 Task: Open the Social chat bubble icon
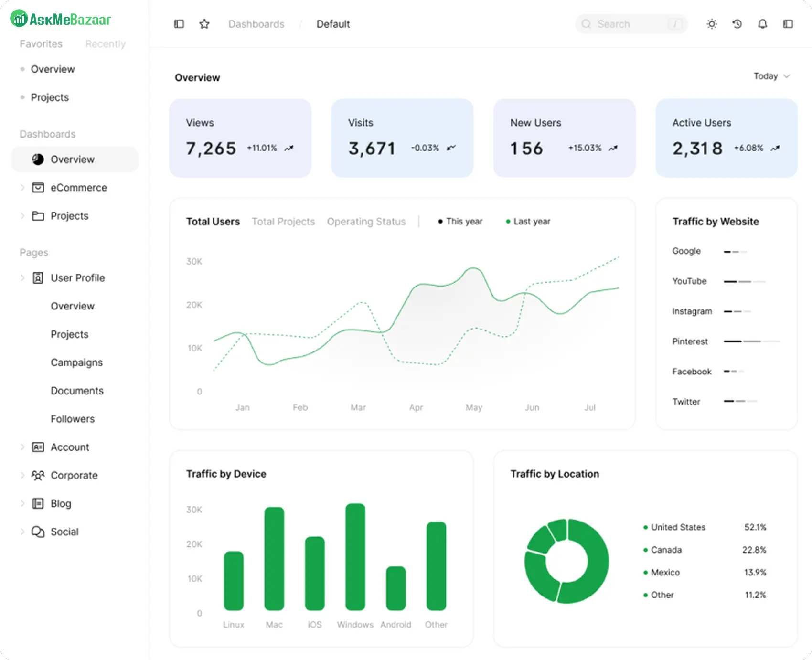point(38,532)
